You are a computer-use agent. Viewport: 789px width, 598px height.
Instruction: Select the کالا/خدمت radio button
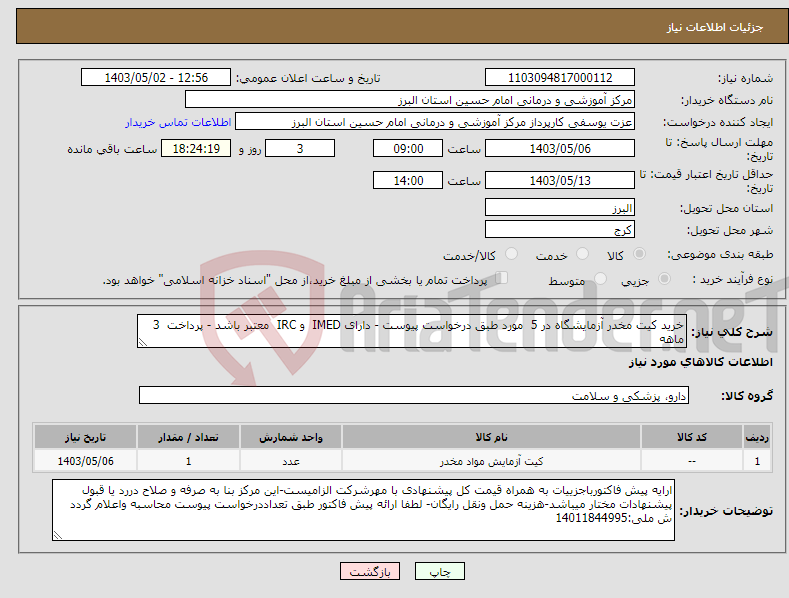(511, 254)
